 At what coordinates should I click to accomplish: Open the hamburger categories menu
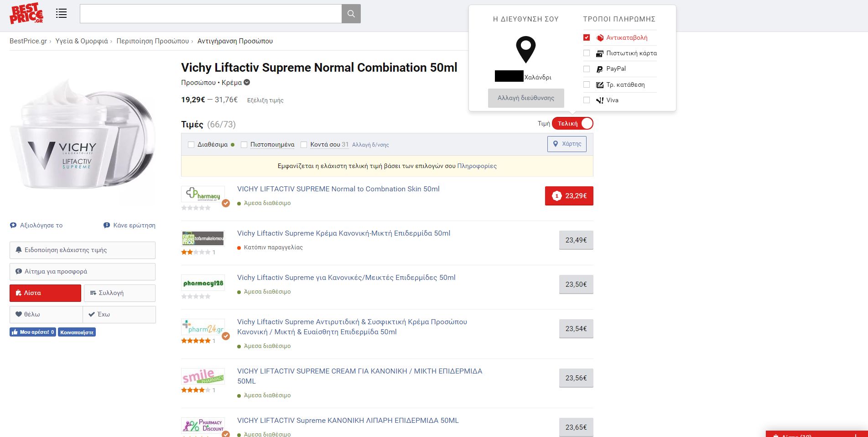(x=61, y=14)
